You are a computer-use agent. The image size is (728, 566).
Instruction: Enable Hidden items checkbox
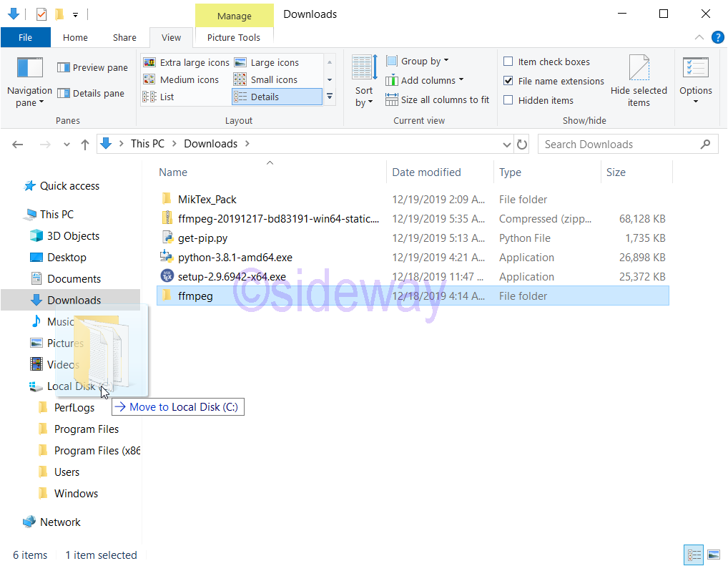tap(508, 100)
